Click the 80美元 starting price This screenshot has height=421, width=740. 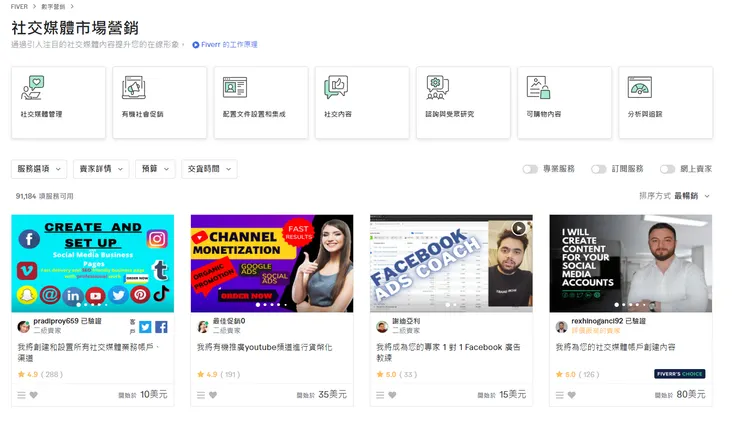[691, 394]
